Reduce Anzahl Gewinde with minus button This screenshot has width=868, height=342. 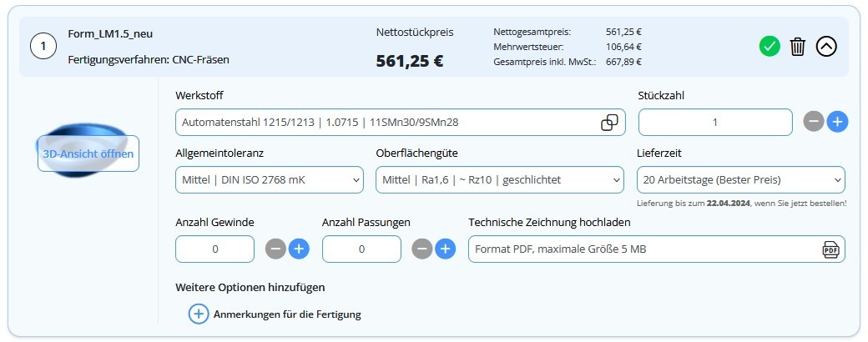click(275, 249)
